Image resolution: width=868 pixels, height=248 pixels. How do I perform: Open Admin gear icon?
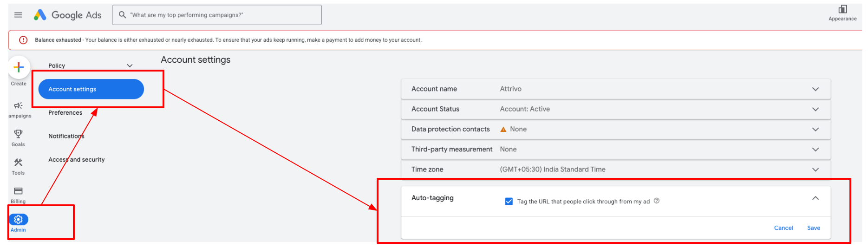pos(19,219)
